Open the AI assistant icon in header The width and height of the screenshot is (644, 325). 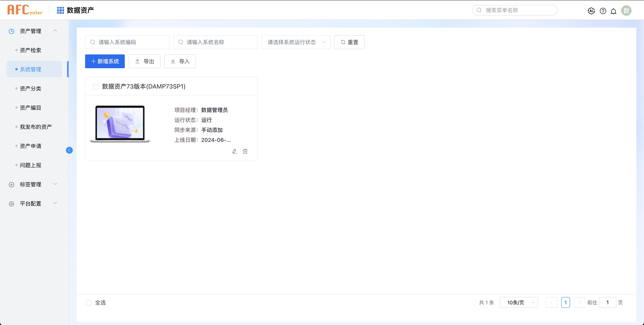click(x=591, y=11)
